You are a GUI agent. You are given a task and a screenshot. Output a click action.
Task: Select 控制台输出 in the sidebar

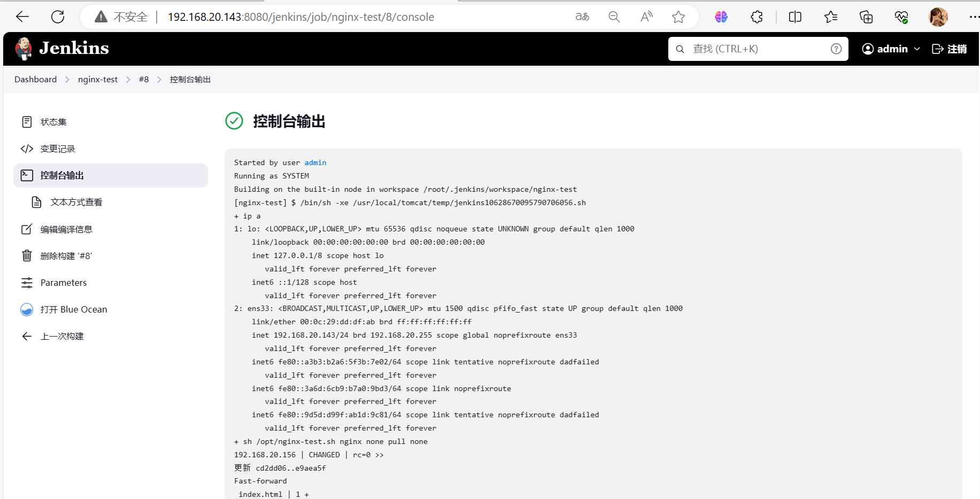click(111, 175)
